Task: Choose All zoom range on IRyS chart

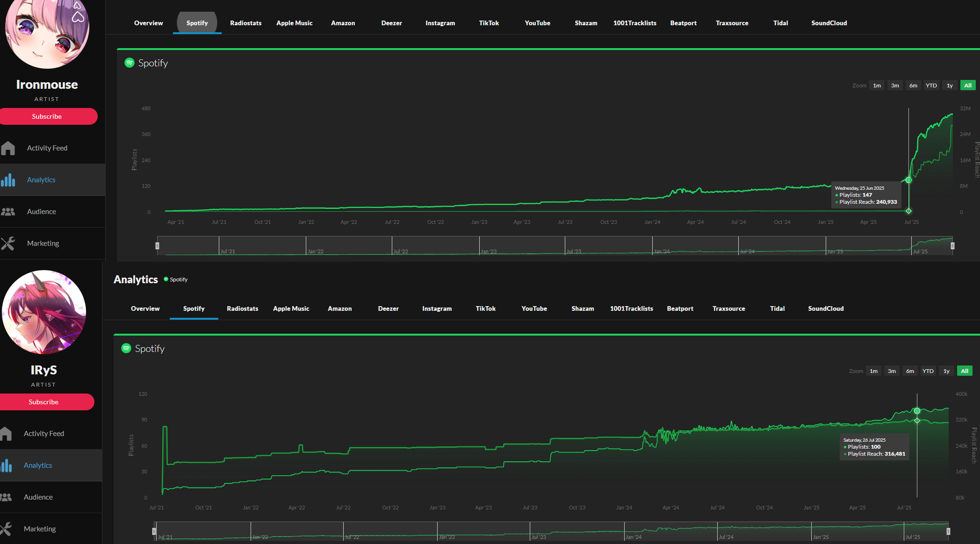Action: tap(964, 371)
